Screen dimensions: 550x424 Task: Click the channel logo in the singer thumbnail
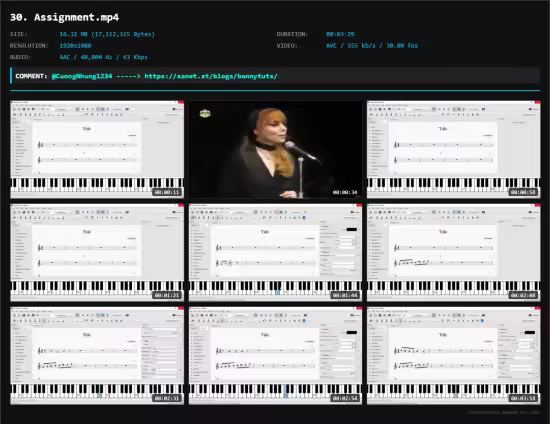[x=205, y=114]
